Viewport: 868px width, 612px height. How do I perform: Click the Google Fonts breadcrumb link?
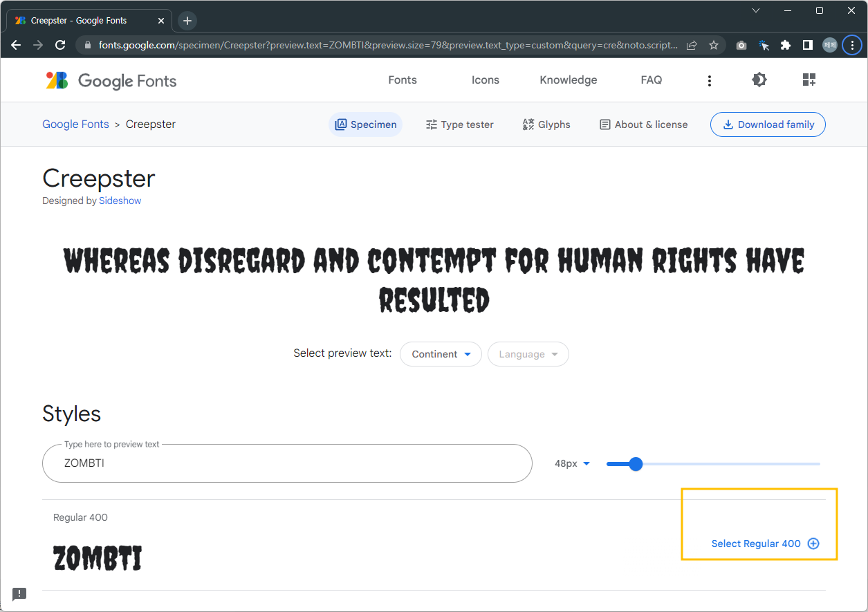[75, 124]
